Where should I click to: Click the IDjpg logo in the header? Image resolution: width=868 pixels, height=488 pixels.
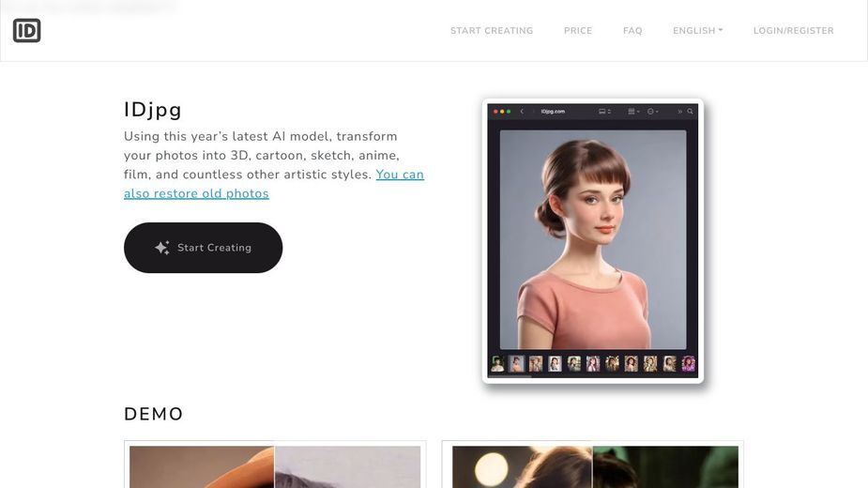pyautogui.click(x=26, y=30)
